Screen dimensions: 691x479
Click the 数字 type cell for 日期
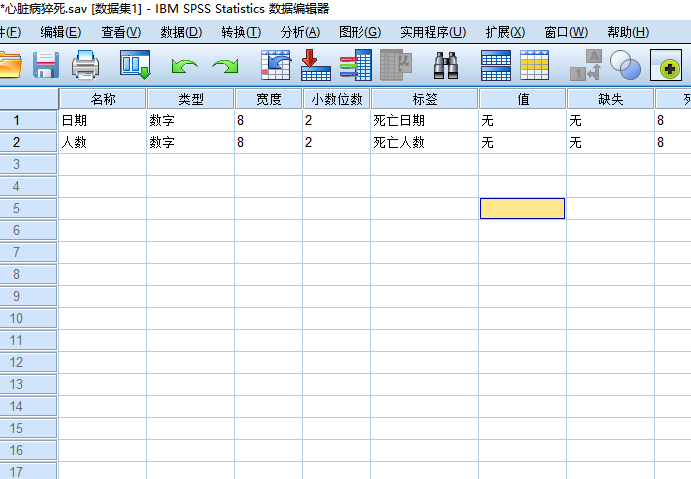coord(191,120)
